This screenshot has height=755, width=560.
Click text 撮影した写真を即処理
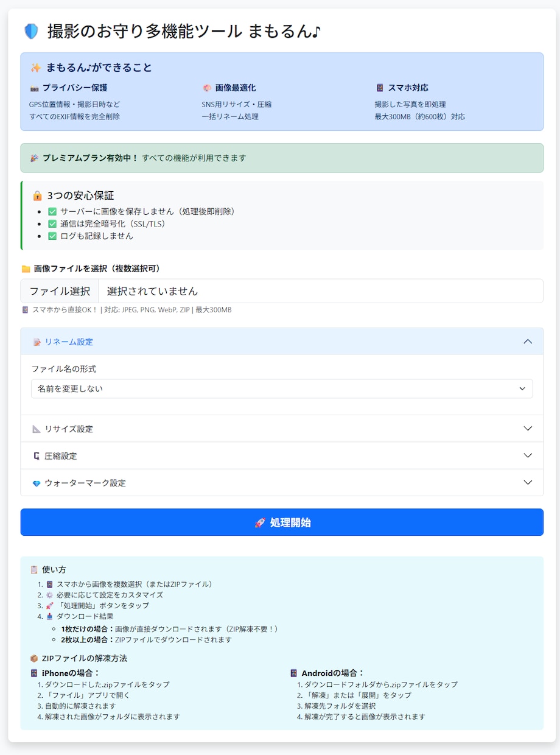(410, 105)
